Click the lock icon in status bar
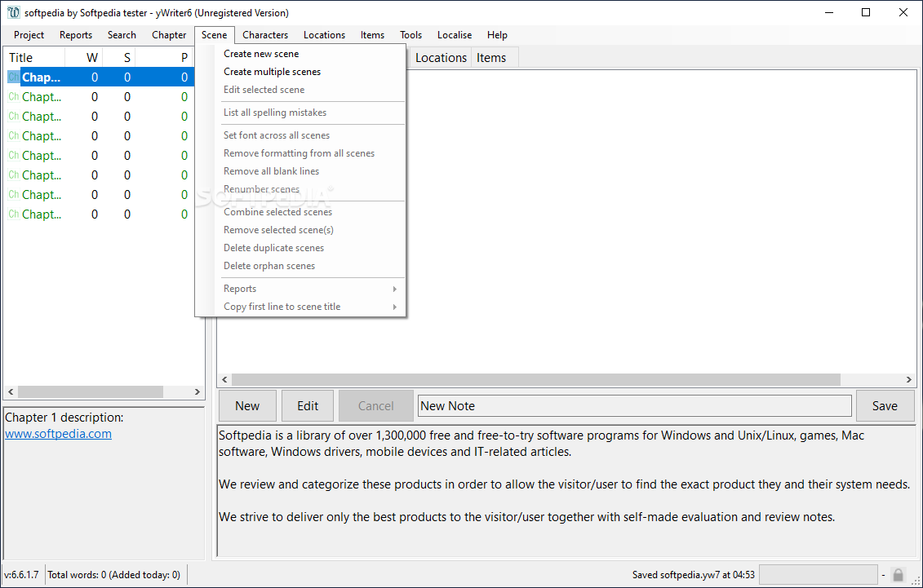This screenshot has width=923, height=588. tap(898, 574)
